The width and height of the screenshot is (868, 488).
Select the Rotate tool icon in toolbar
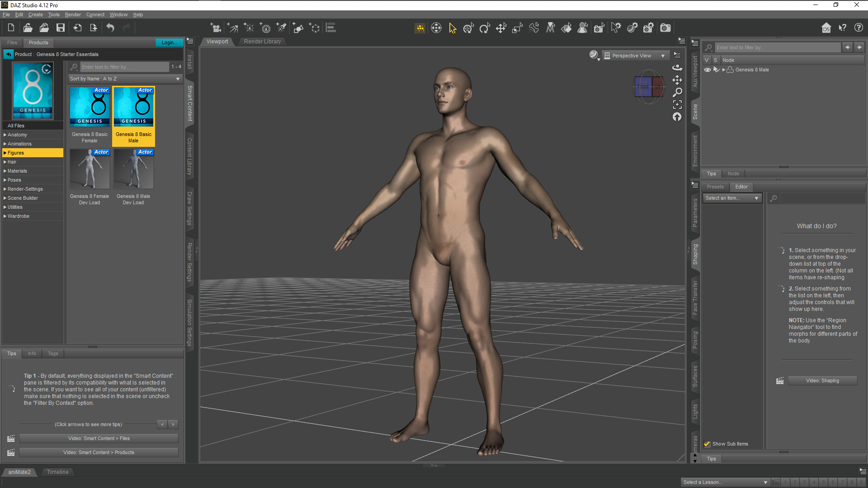pyautogui.click(x=485, y=28)
